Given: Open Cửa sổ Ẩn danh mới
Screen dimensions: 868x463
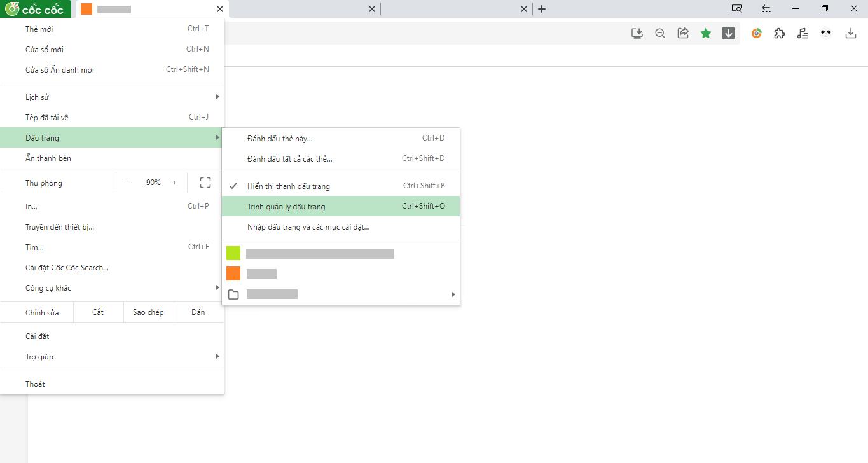Looking at the screenshot, I should pos(112,69).
